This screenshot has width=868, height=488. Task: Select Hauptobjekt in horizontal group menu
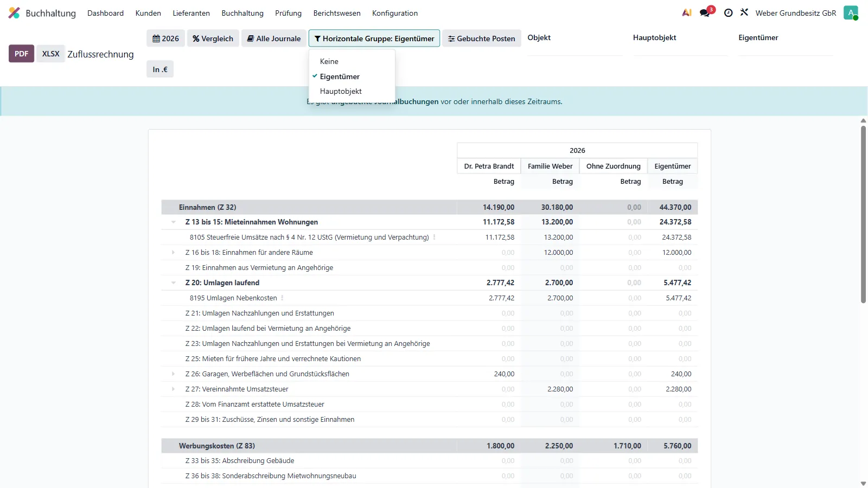point(352,91)
